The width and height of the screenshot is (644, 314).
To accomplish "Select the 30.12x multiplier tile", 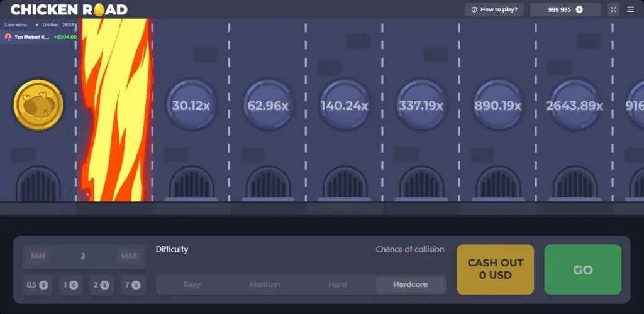I will 191,106.
